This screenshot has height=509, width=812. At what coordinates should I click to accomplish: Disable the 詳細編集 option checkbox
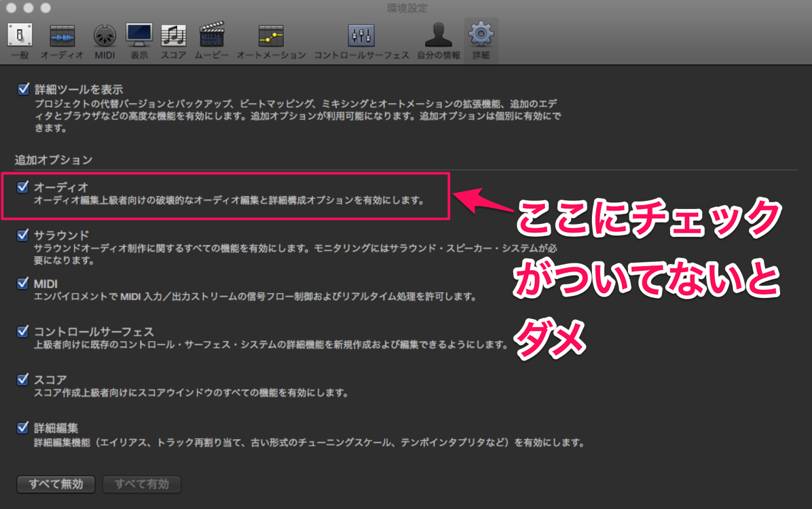(22, 428)
